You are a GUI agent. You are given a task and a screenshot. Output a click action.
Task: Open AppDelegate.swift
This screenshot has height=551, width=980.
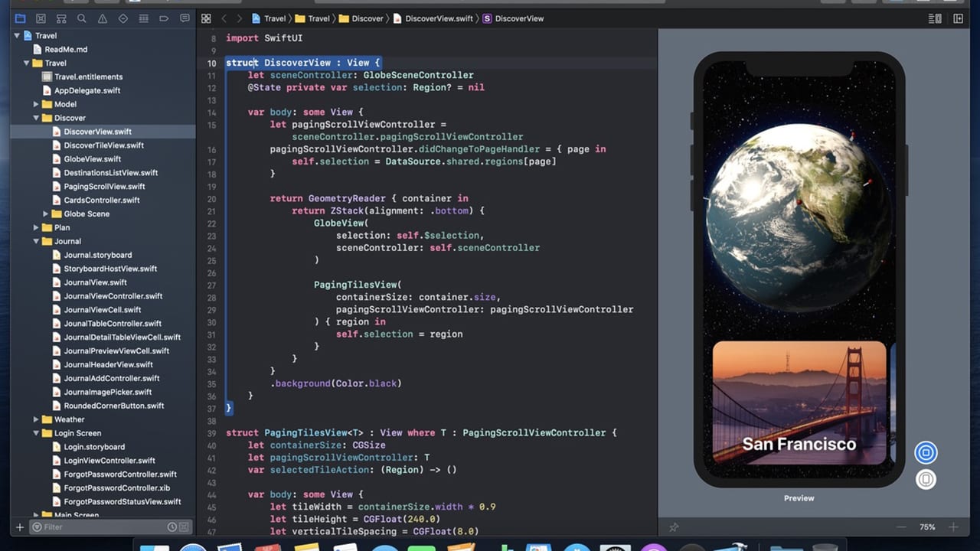pyautogui.click(x=87, y=90)
